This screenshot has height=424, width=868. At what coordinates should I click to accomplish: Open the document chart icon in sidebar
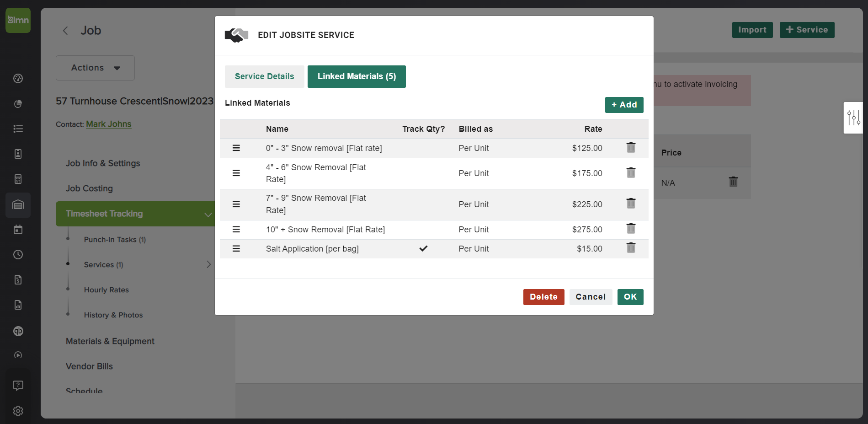(18, 305)
